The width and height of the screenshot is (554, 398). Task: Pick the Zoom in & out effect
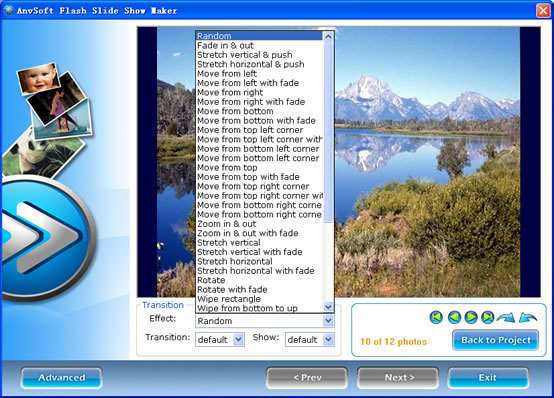259,224
